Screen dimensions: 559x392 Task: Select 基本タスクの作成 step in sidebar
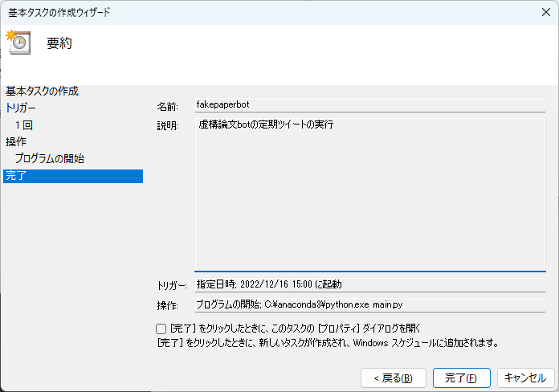point(42,92)
